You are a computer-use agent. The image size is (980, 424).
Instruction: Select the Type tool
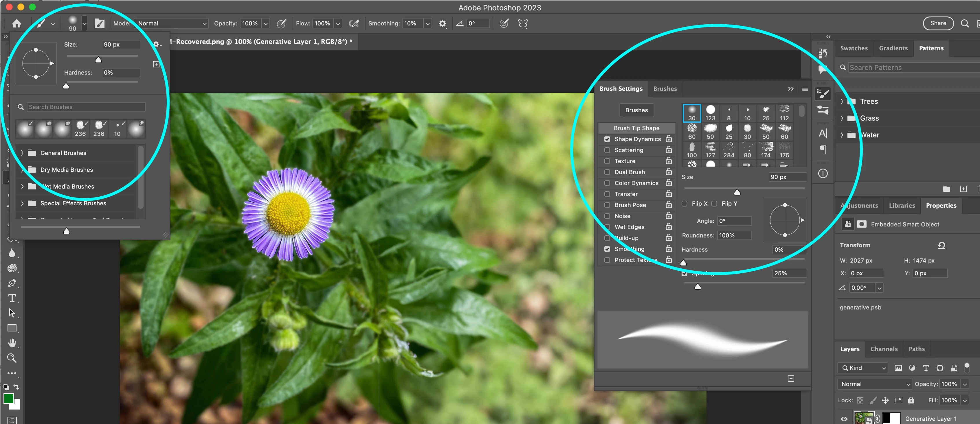(x=12, y=298)
